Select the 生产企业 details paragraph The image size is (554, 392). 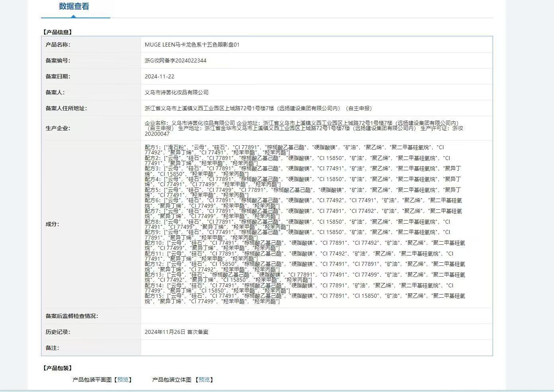tap(304, 129)
